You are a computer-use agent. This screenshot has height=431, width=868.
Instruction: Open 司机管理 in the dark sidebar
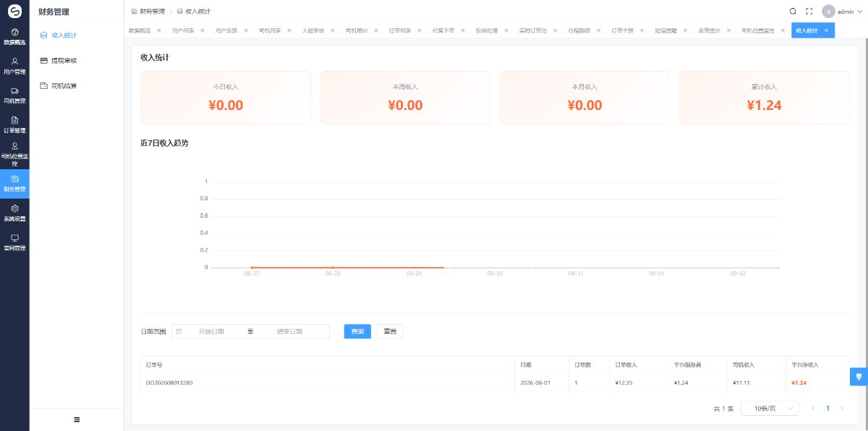(x=14, y=95)
